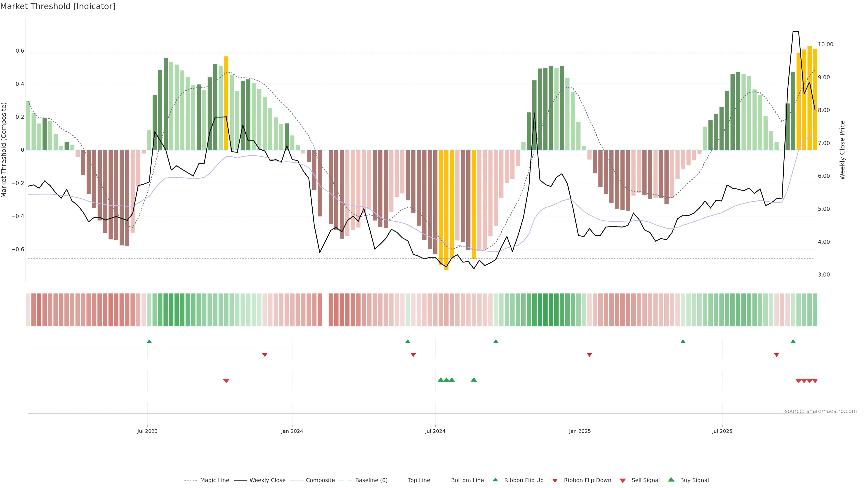Viewport: 868px width, 488px height.
Task: Click the source: sharemaestro.com text
Action: pos(821,411)
